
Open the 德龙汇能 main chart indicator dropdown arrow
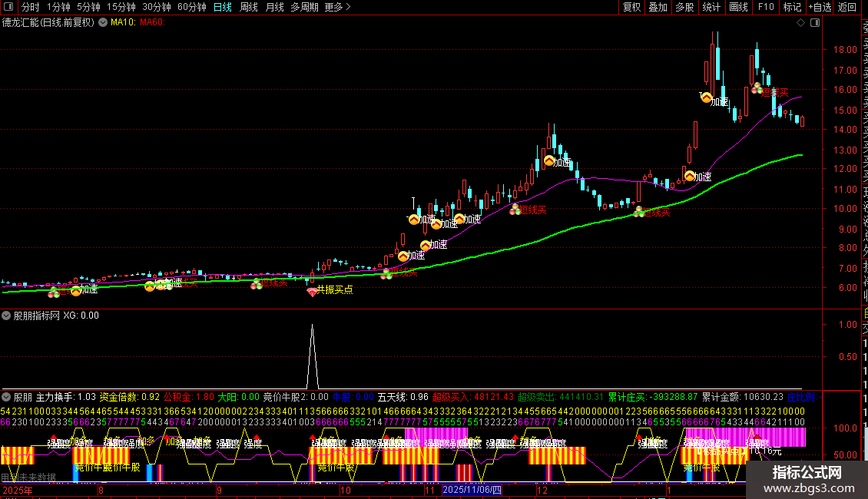pos(103,23)
